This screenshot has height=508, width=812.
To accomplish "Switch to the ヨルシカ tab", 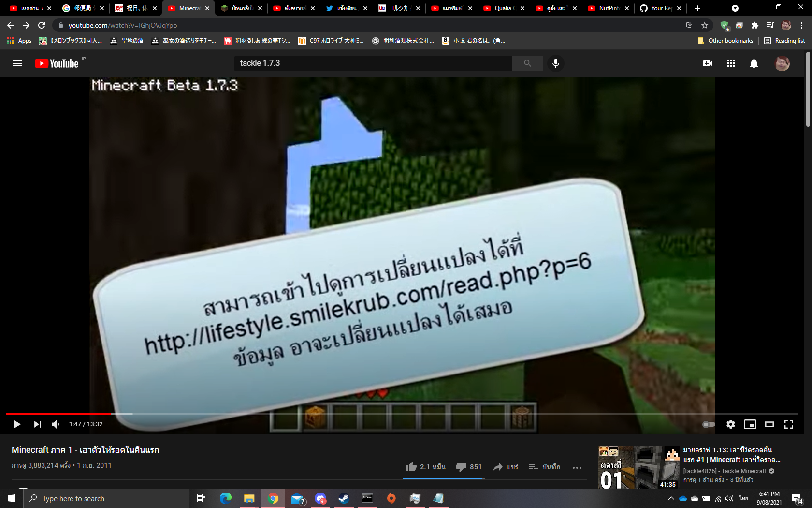I will tap(399, 8).
